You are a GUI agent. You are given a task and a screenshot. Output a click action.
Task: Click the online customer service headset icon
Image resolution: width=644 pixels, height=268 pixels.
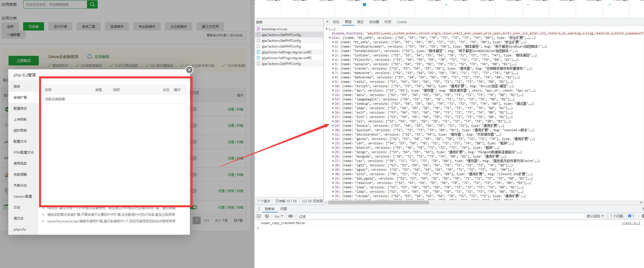point(90,57)
